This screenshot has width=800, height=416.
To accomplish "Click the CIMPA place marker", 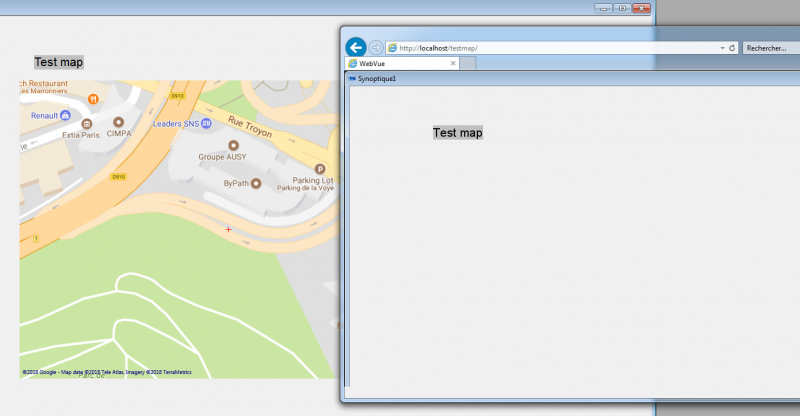I will click(x=118, y=122).
